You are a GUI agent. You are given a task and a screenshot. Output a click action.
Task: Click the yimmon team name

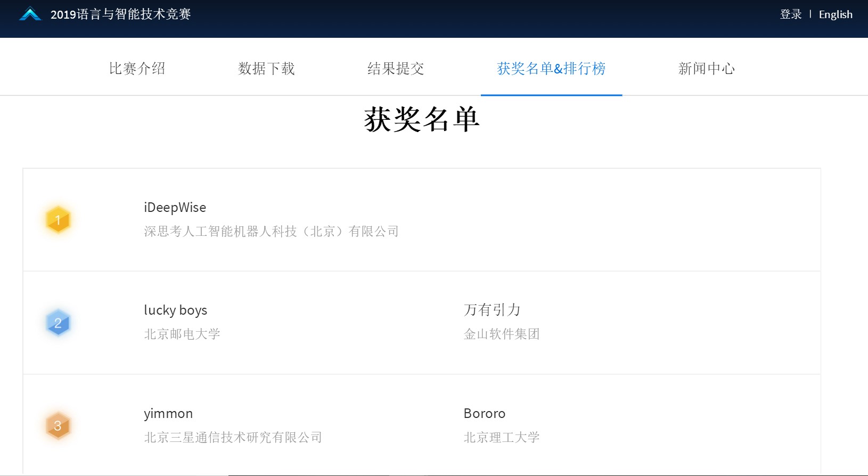(x=168, y=414)
